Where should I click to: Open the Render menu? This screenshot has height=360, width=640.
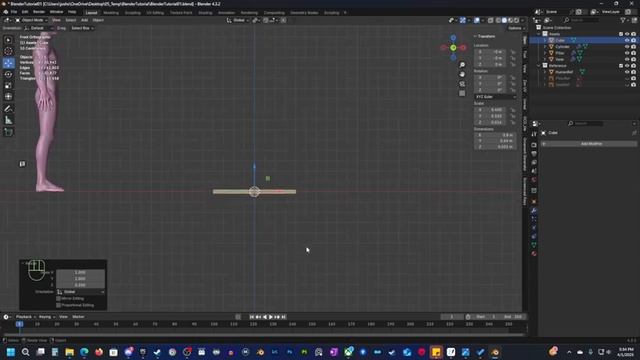point(39,12)
